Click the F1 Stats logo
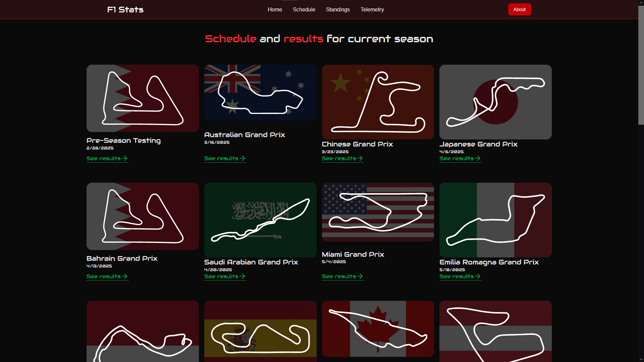The height and width of the screenshot is (362, 644). [x=125, y=9]
